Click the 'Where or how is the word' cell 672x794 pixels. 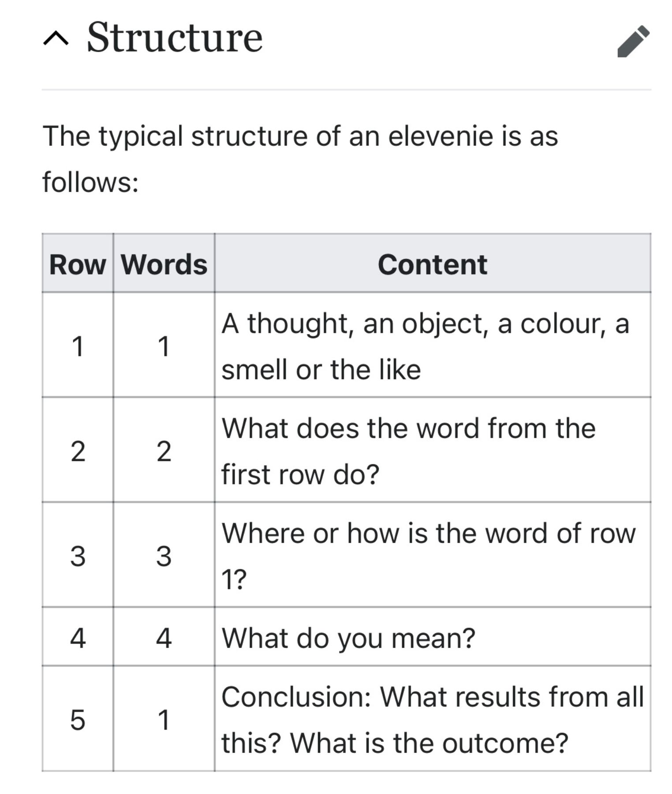tap(428, 555)
